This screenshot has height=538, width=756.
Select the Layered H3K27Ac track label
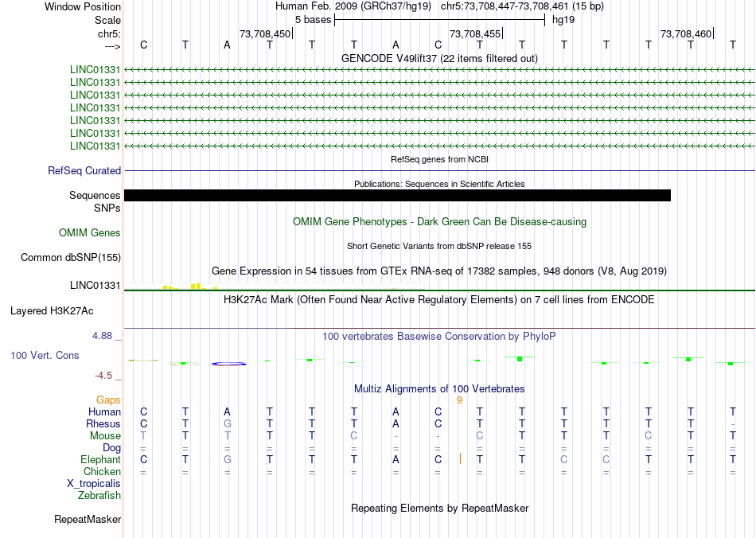pyautogui.click(x=52, y=311)
